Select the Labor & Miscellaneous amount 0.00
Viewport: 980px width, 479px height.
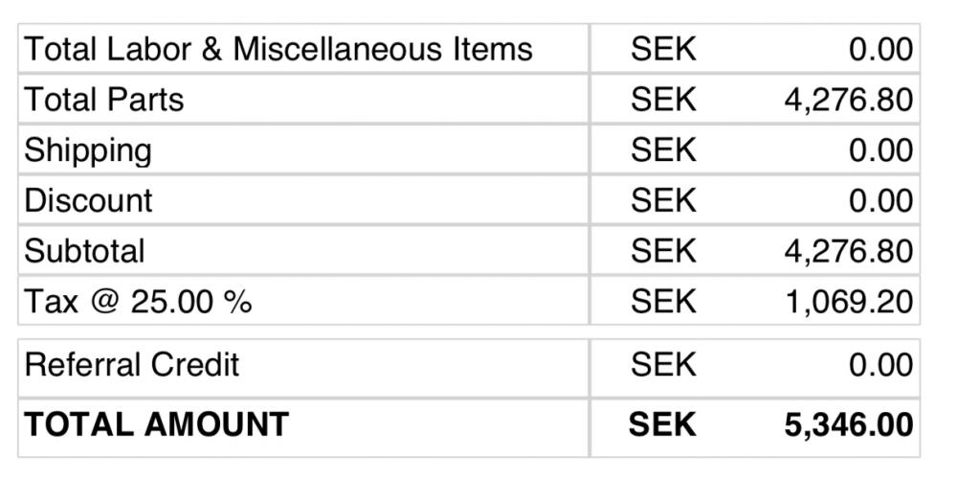(880, 49)
